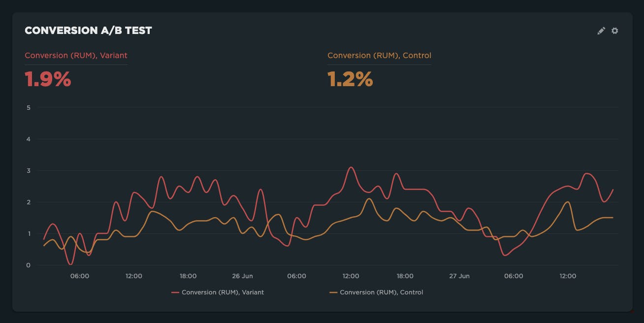The height and width of the screenshot is (323, 644).
Task: Click the peak of the red Variant line
Action: pos(351,168)
